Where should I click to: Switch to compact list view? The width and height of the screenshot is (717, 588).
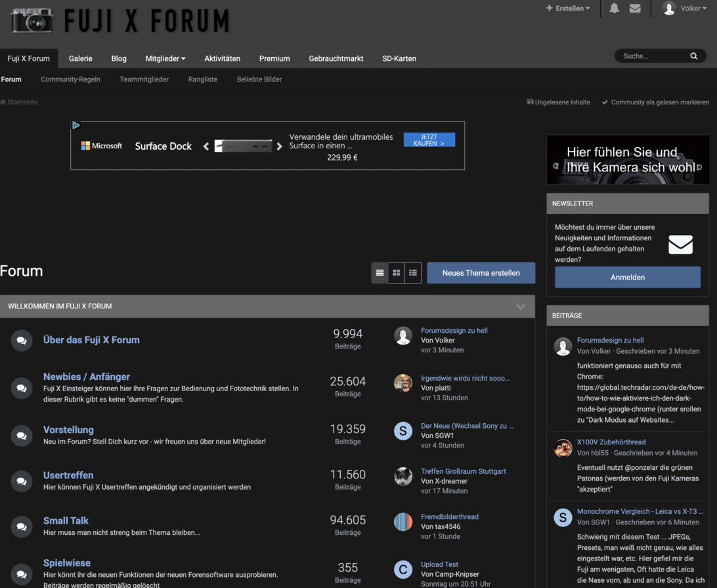(x=413, y=272)
